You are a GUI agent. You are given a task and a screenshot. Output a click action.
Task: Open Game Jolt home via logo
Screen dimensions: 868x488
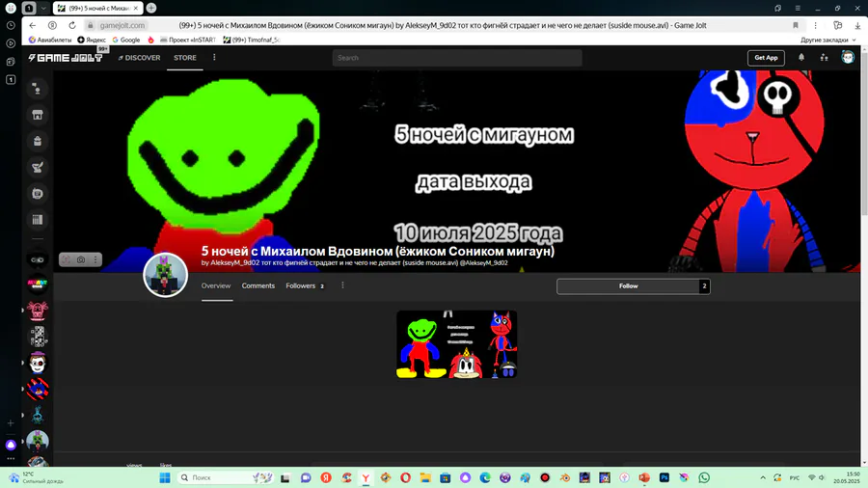click(66, 58)
